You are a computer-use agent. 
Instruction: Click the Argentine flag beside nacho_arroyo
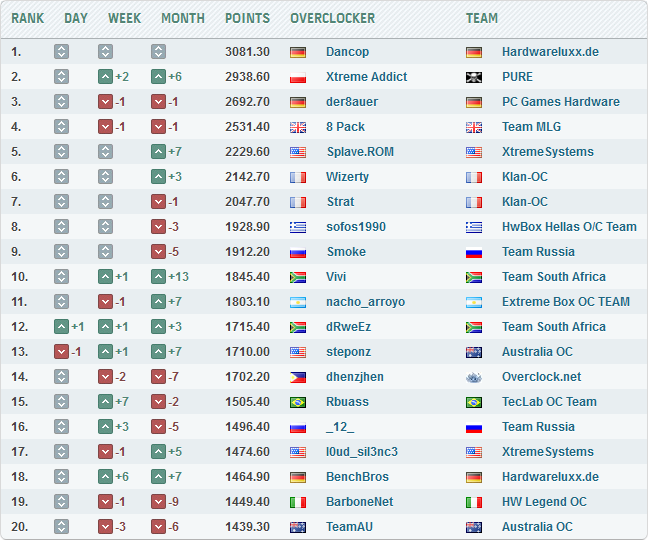[x=298, y=302]
